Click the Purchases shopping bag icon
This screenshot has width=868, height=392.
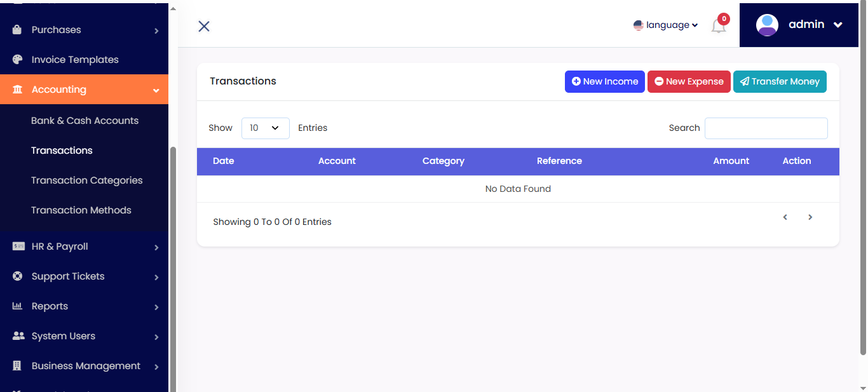pyautogui.click(x=18, y=30)
